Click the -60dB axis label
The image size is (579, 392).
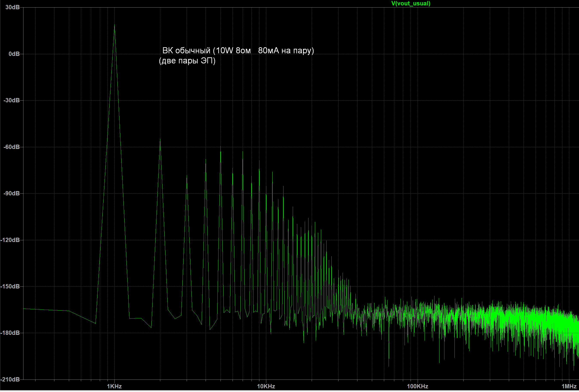click(11, 147)
